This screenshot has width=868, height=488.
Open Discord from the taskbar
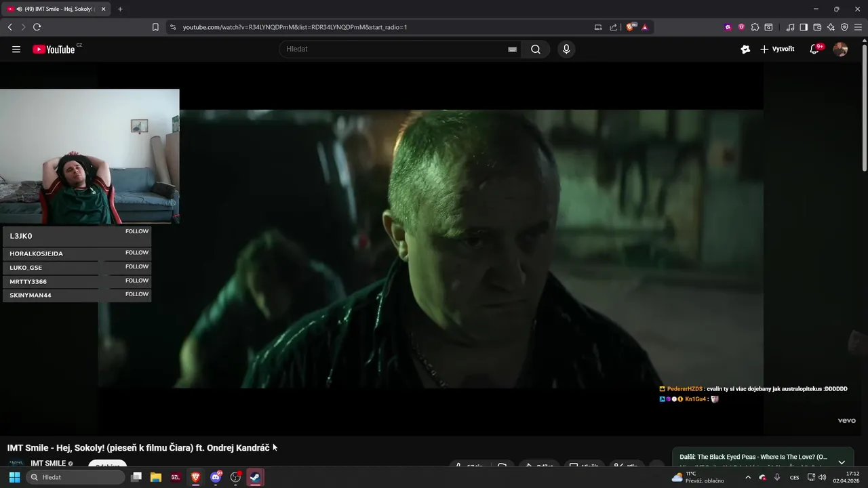pos(216,477)
